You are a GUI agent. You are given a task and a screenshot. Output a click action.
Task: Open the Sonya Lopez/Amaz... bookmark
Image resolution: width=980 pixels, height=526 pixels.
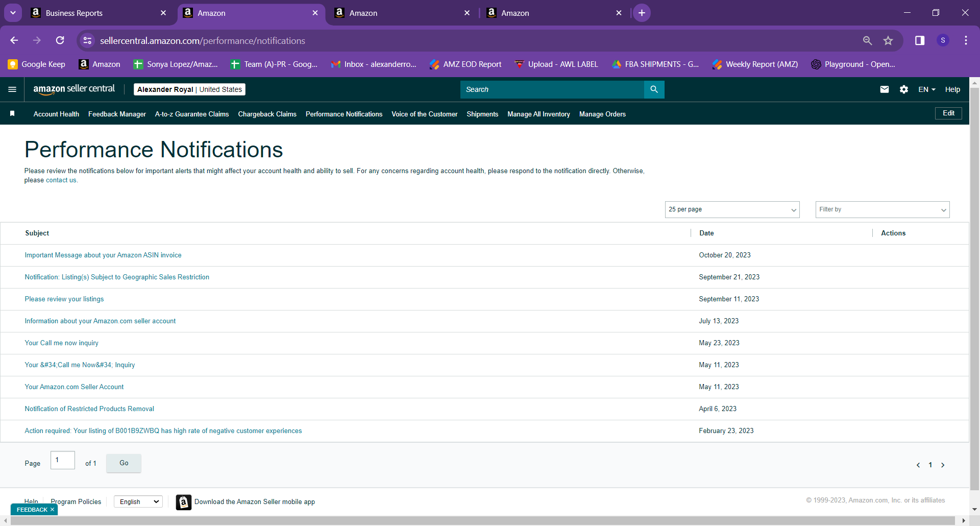[176, 64]
